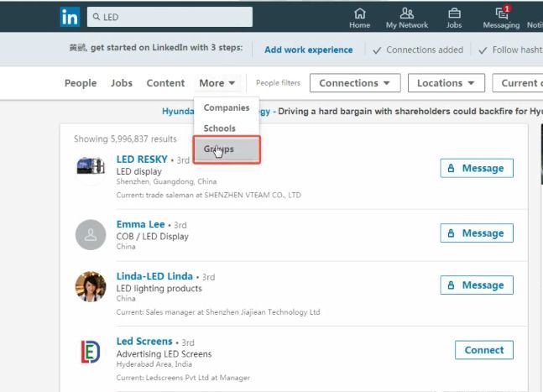Viewport: 543px width, 392px height.
Task: Switch to the Content tab
Action: 165,83
